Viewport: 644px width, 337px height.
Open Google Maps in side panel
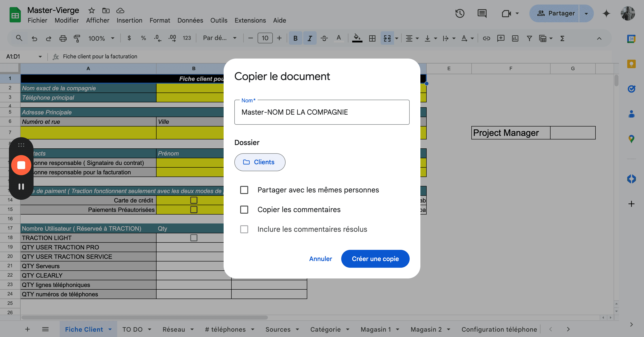click(631, 139)
